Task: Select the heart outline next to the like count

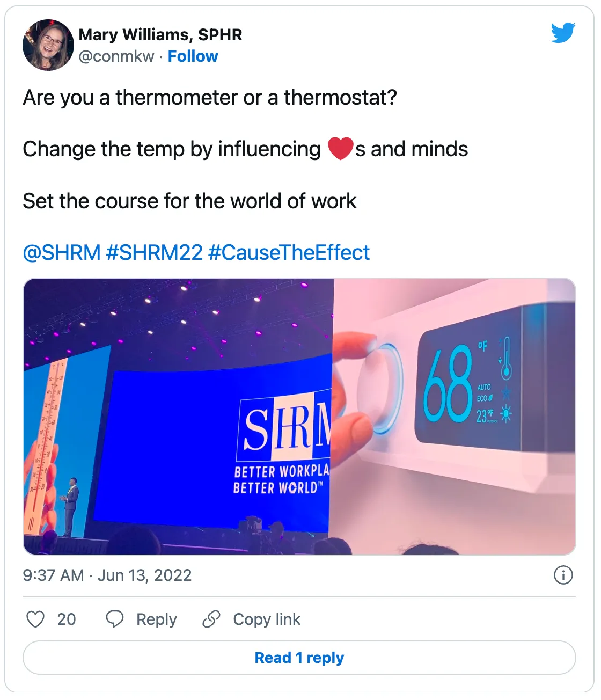Action: (x=35, y=619)
